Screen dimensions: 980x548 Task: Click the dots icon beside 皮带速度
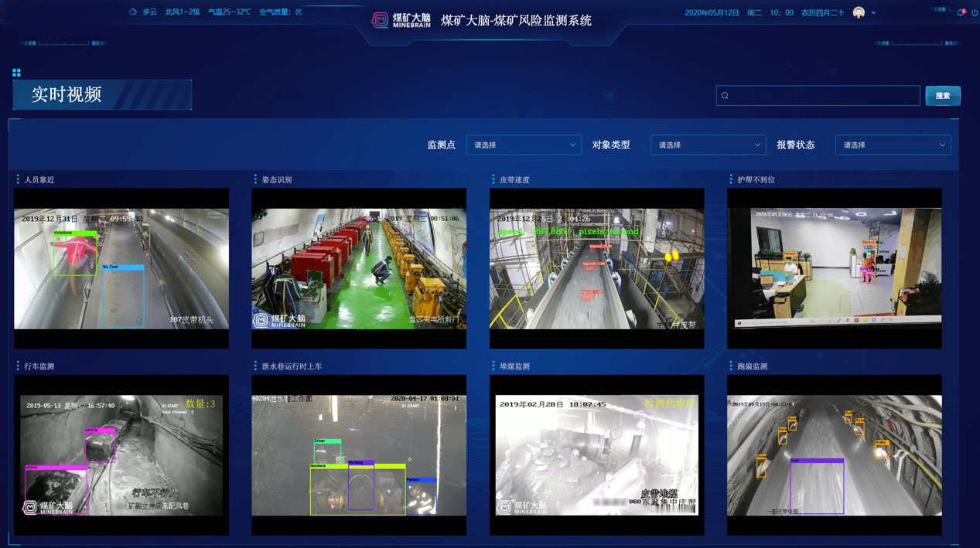493,179
